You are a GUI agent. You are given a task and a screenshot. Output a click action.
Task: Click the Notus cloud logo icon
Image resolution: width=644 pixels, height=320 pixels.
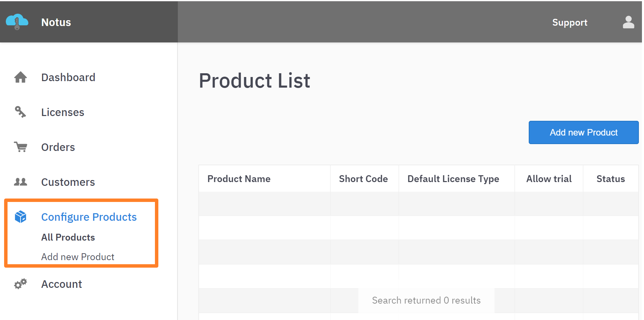[x=17, y=22]
